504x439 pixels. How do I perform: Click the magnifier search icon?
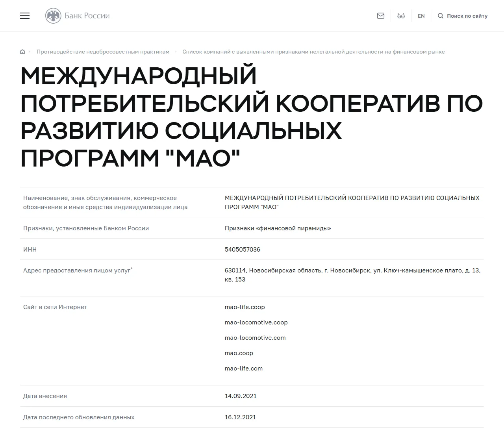coord(441,16)
